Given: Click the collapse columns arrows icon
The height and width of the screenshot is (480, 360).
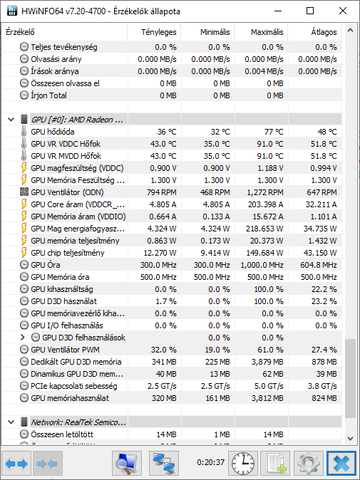Looking at the screenshot, I should tap(47, 463).
